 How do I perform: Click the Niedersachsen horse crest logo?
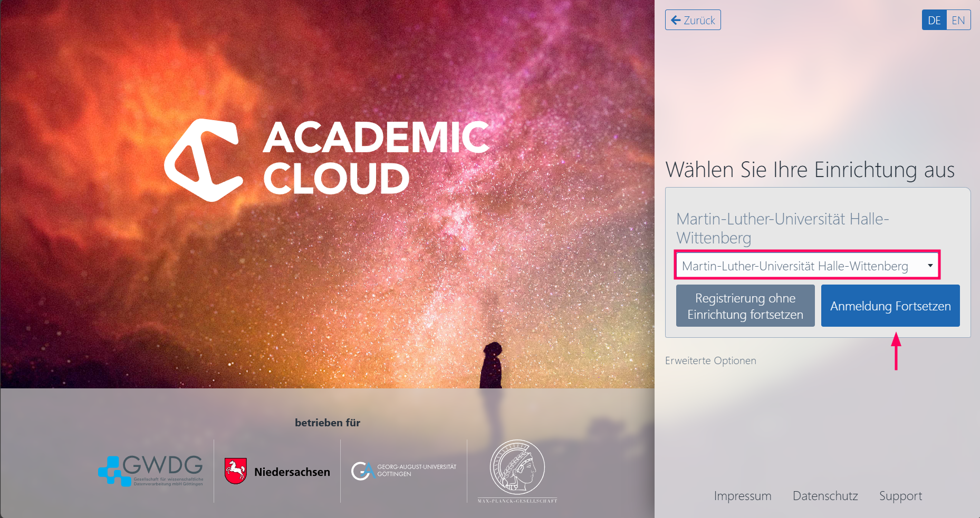(x=235, y=471)
